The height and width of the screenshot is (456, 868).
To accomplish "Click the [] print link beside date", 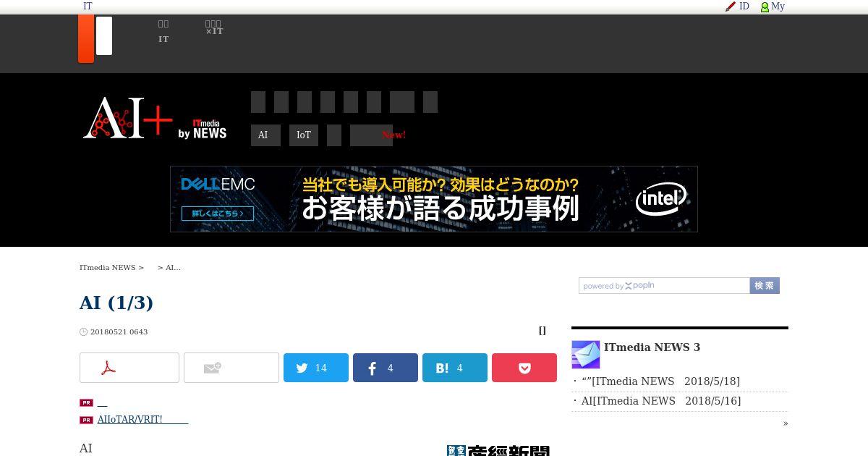I will 542,331.
